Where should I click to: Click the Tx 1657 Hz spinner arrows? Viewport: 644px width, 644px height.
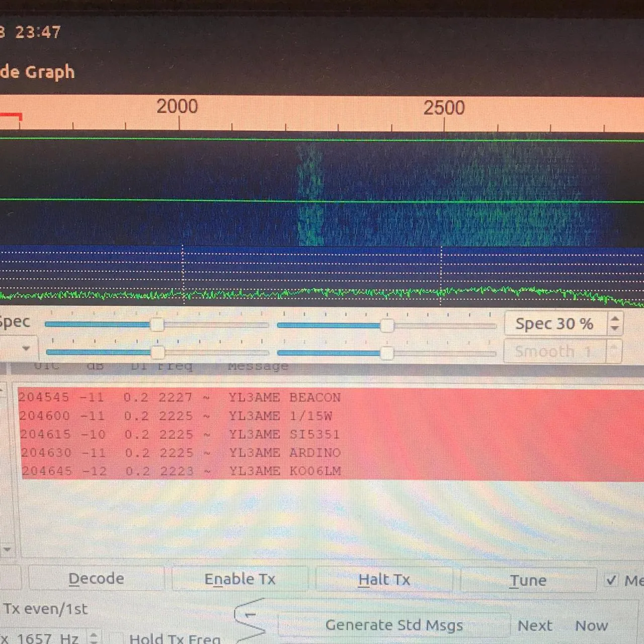pos(94,637)
